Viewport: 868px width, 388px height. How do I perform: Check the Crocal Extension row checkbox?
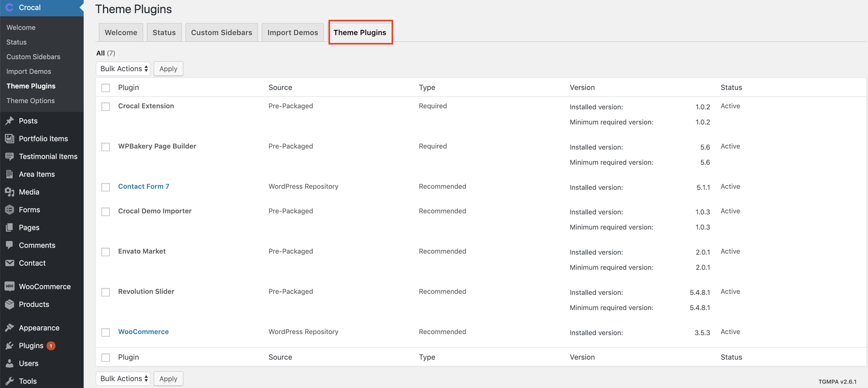click(x=105, y=107)
